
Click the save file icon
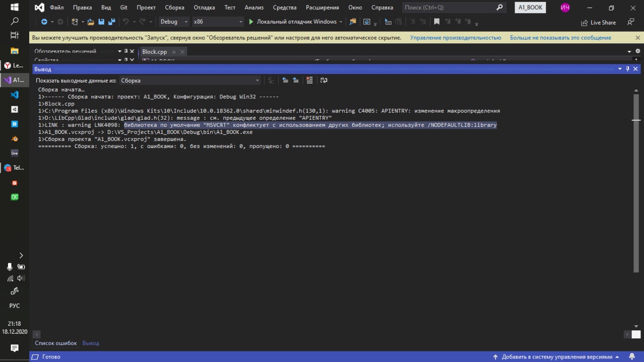[101, 22]
